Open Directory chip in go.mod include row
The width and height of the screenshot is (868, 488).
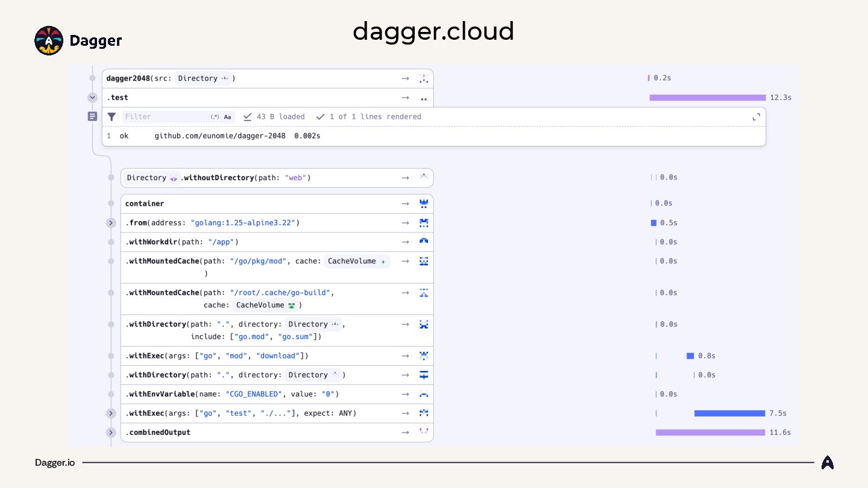313,324
